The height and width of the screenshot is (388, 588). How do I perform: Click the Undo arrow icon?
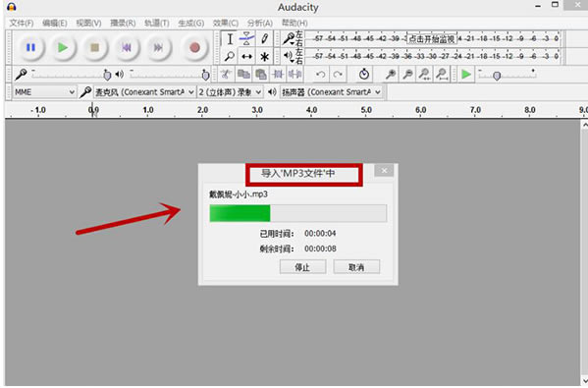tap(321, 75)
